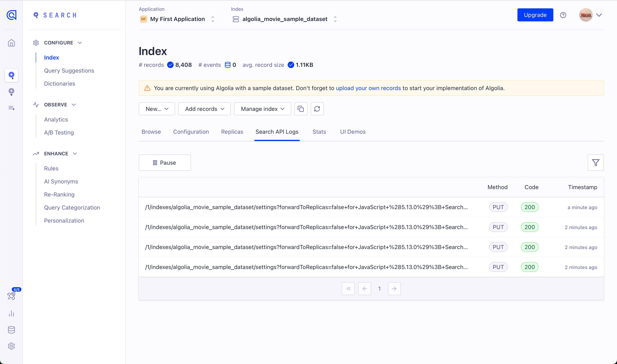This screenshot has height=364, width=617.
Task: Open the index selector algolia_movie_sample_dataset
Action: [x=285, y=19]
